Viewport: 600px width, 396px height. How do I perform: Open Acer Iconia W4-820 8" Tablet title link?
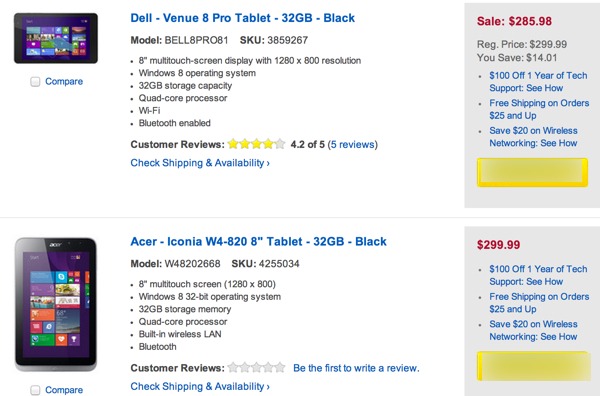pyautogui.click(x=258, y=241)
